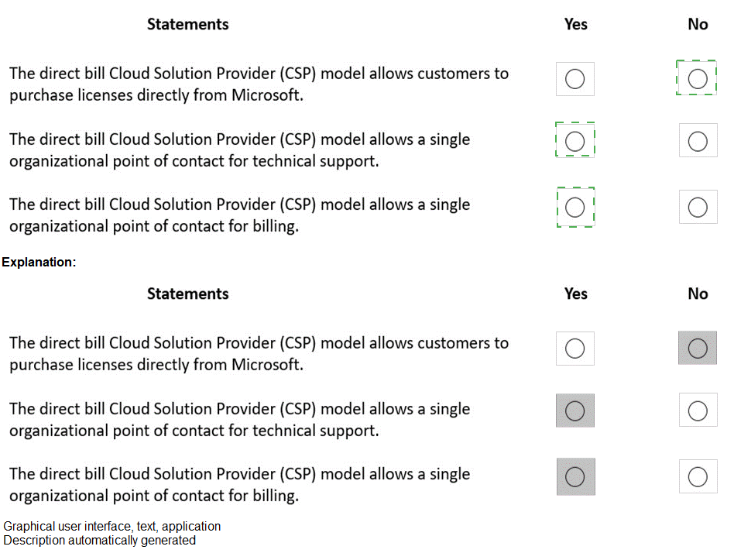
Task: Pick No for technical support under Explanation
Action: [x=697, y=411]
